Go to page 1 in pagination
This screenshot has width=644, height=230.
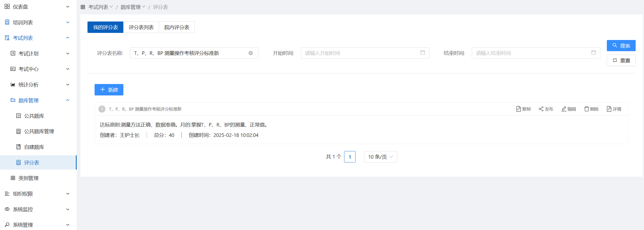point(350,157)
